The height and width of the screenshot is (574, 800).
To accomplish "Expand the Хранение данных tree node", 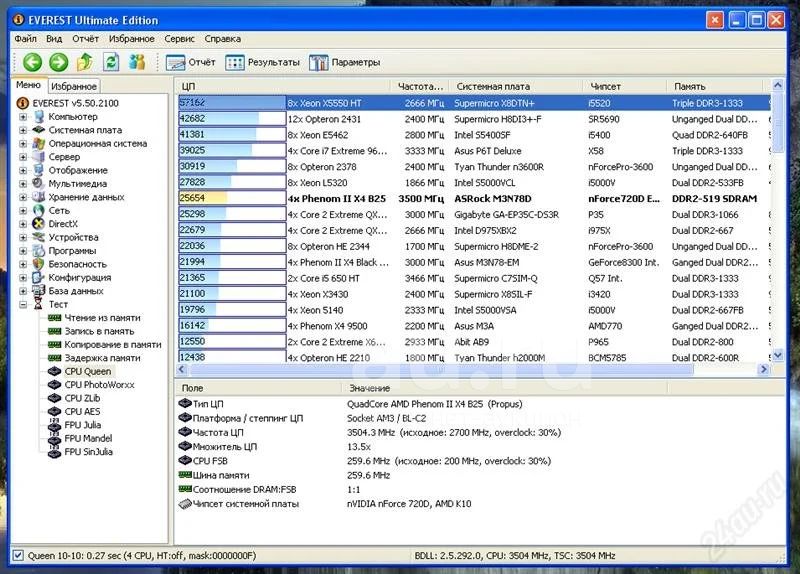I will 23,197.
